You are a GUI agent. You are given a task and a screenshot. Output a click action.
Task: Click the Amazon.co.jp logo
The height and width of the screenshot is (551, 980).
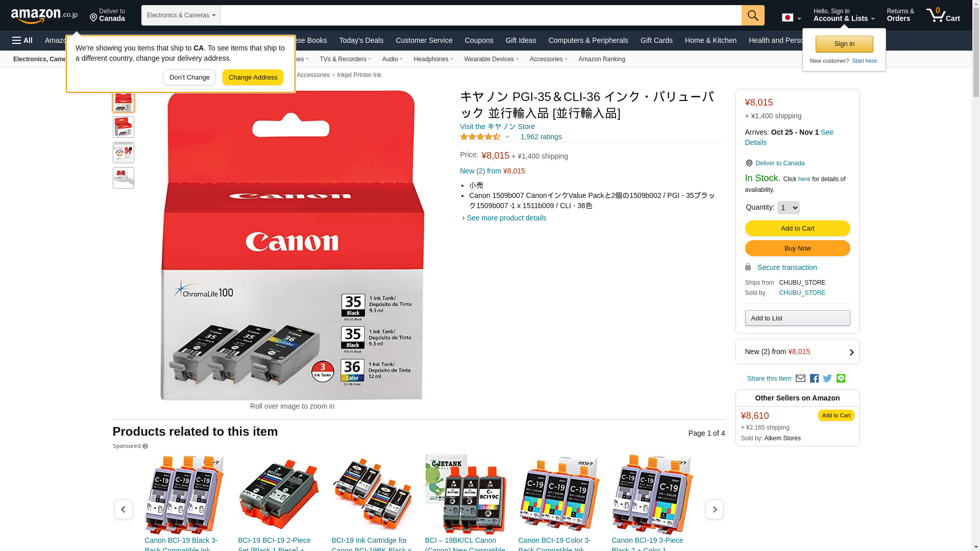click(x=44, y=15)
